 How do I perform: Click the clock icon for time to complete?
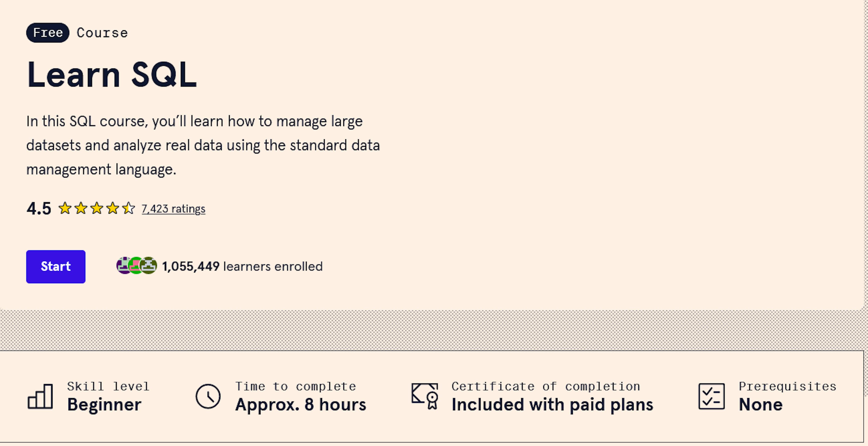(x=208, y=396)
